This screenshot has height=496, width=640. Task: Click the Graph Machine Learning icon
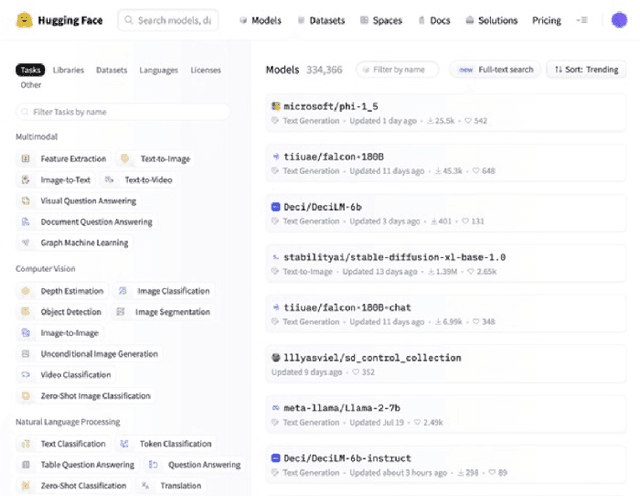(x=26, y=243)
